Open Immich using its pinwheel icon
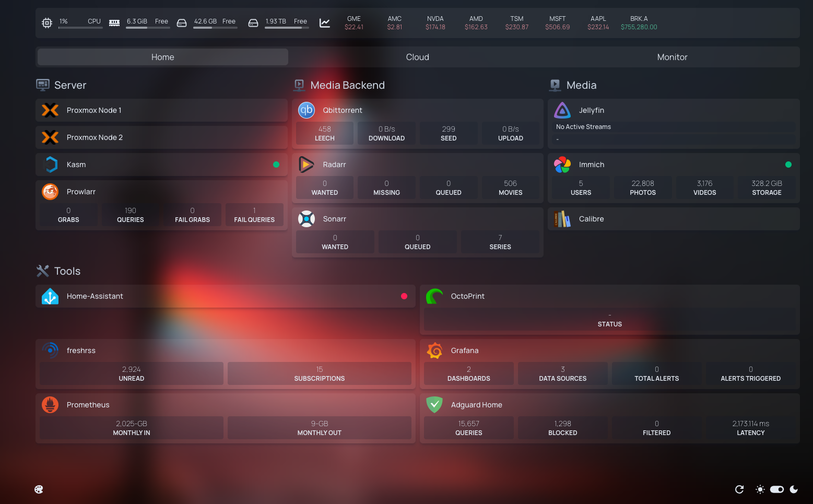The width and height of the screenshot is (813, 504). tap(562, 165)
